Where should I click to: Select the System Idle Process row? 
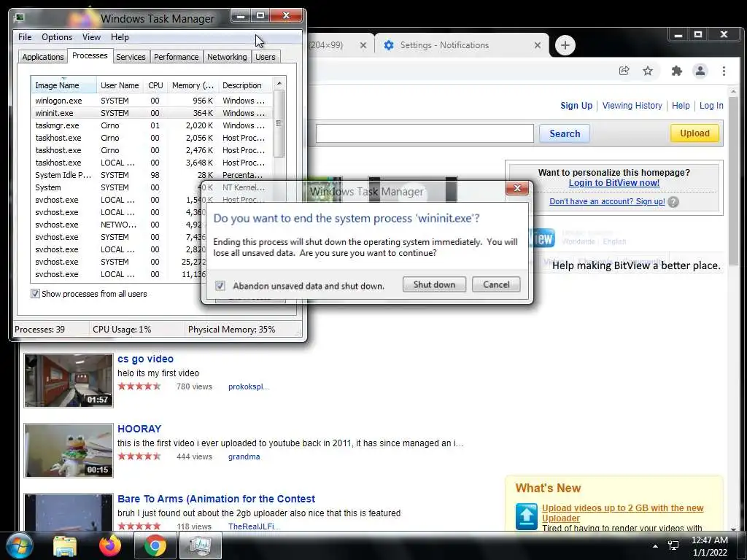coord(152,175)
